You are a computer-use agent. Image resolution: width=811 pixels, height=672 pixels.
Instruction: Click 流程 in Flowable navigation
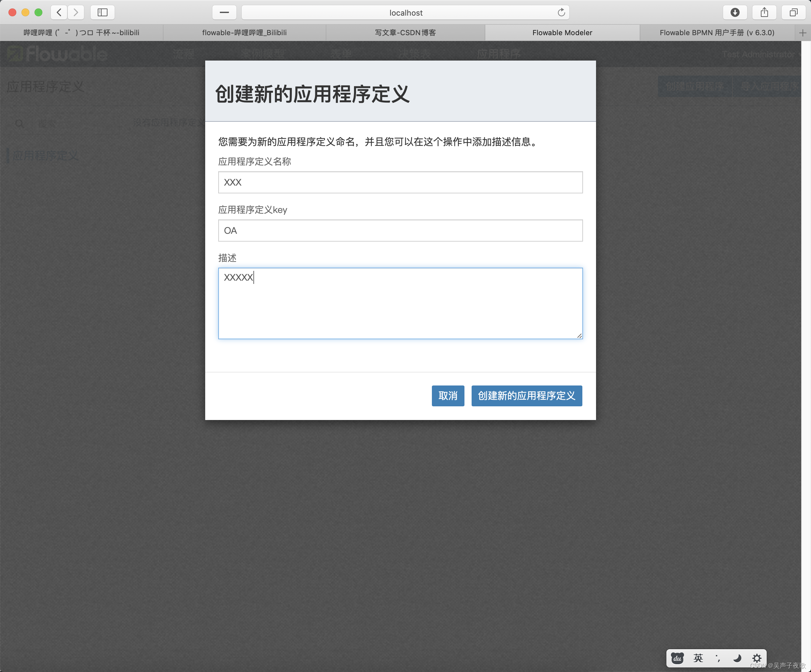[183, 54]
